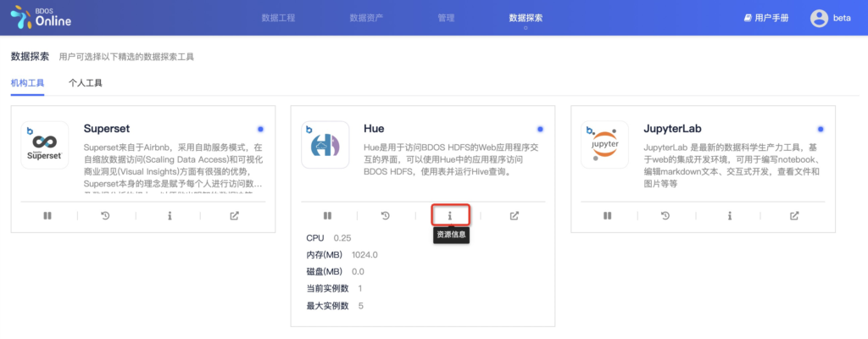Open JupyterLab history icon
Image resolution: width=868 pixels, height=339 pixels.
coord(665,215)
